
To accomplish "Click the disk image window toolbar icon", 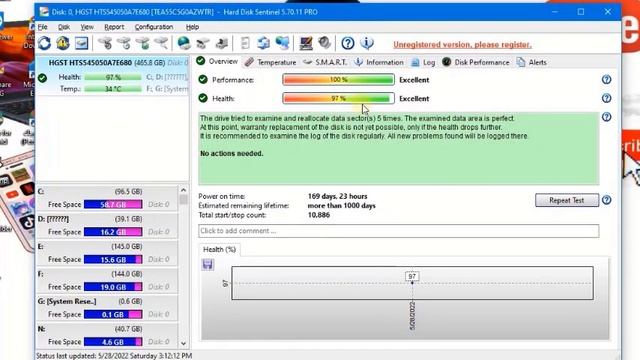I will (x=81, y=43).
